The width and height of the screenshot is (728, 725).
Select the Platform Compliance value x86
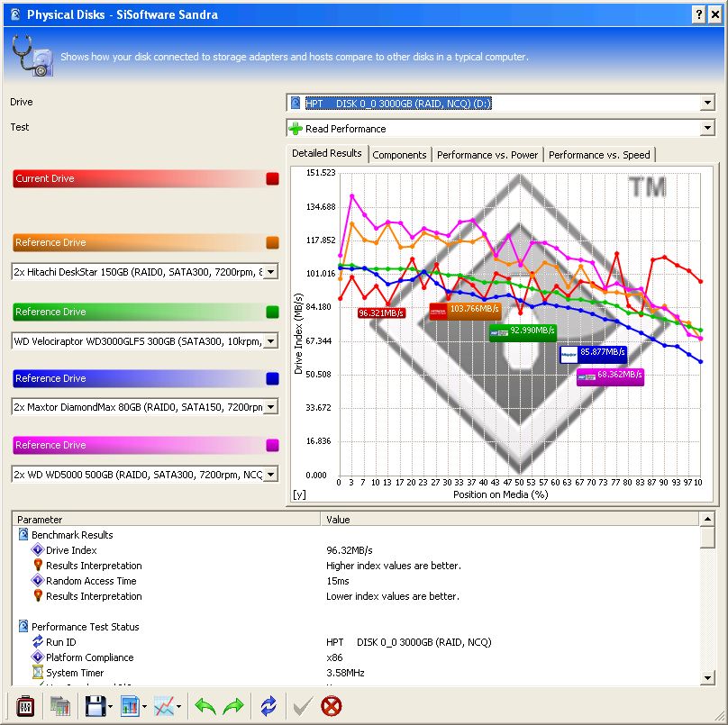[x=334, y=657]
